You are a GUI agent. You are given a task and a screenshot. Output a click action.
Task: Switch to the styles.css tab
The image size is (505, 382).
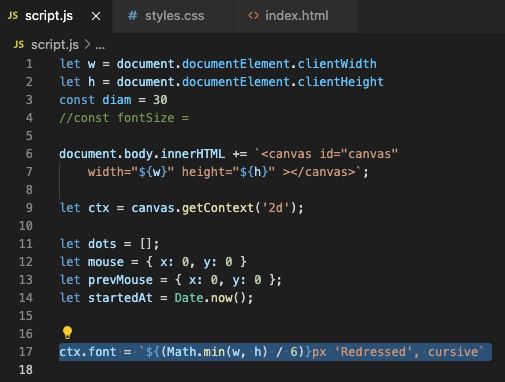click(x=173, y=16)
